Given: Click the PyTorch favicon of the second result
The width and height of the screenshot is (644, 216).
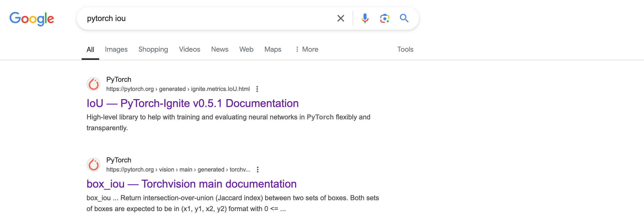Looking at the screenshot, I should point(93,165).
